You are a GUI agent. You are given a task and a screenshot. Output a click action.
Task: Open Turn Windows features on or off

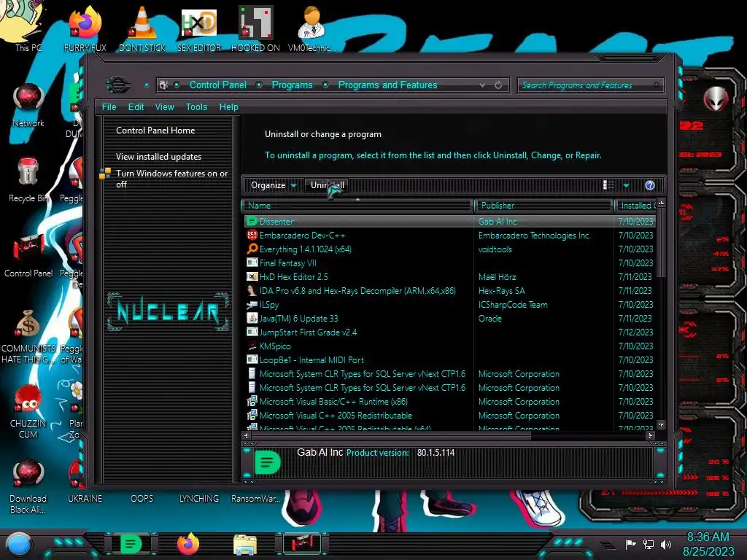[x=171, y=179]
